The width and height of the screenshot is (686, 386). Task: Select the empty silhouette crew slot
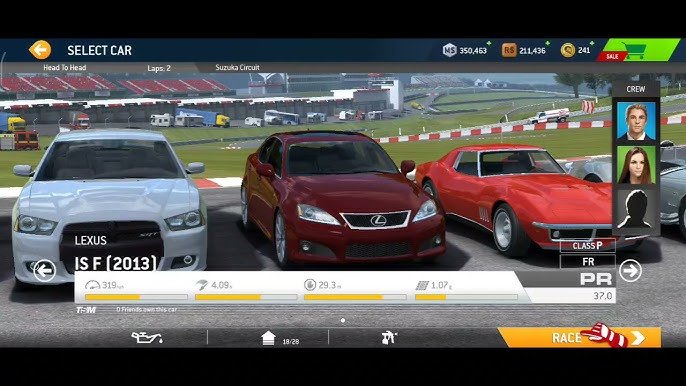point(636,209)
